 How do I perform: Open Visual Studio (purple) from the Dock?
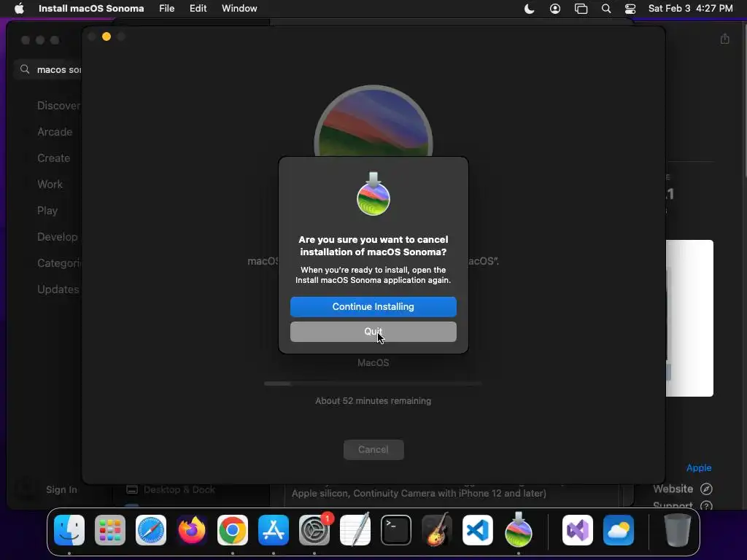(x=578, y=530)
